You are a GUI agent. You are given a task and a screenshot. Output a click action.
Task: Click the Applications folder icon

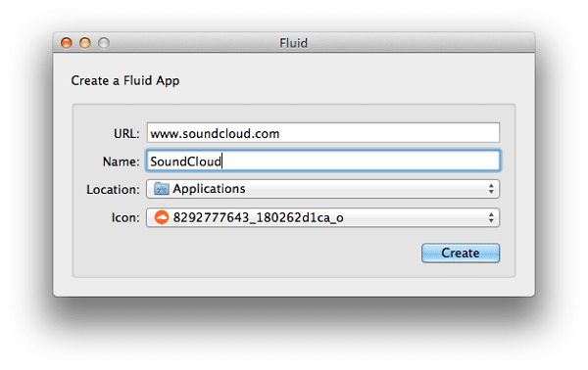pyautogui.click(x=162, y=188)
